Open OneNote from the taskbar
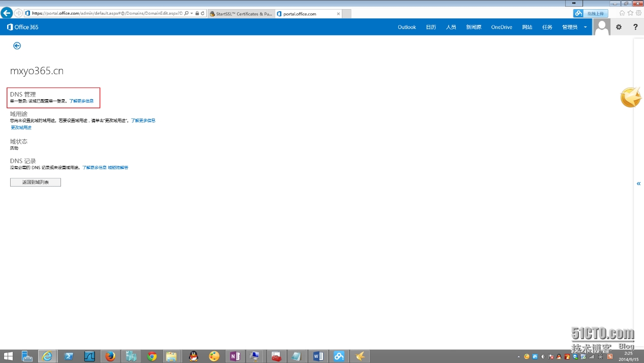 click(x=235, y=356)
